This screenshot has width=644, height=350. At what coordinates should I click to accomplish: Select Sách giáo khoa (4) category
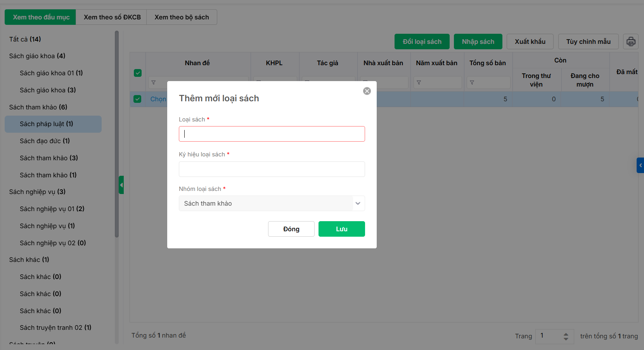click(37, 56)
